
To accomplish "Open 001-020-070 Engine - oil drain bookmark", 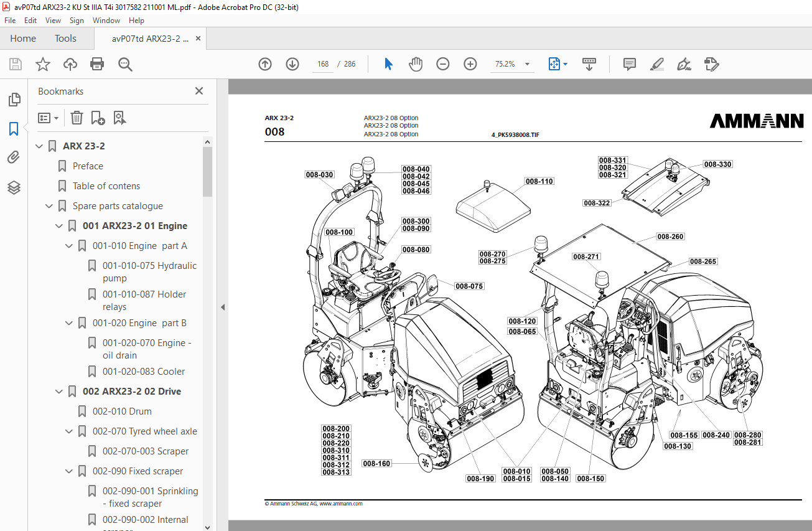I will tap(147, 349).
